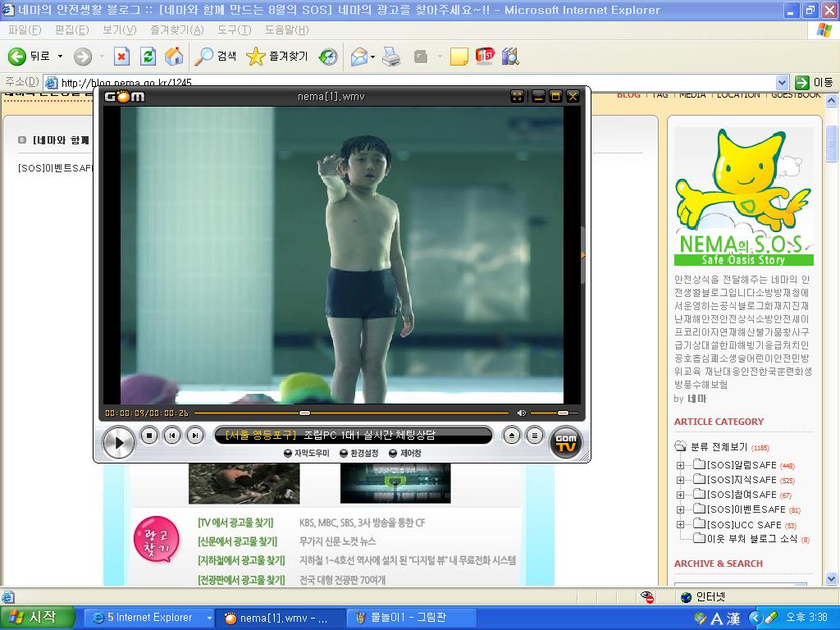Click the red 1st toolbar icon
Image resolution: width=840 pixels, height=630 pixels.
click(x=485, y=57)
